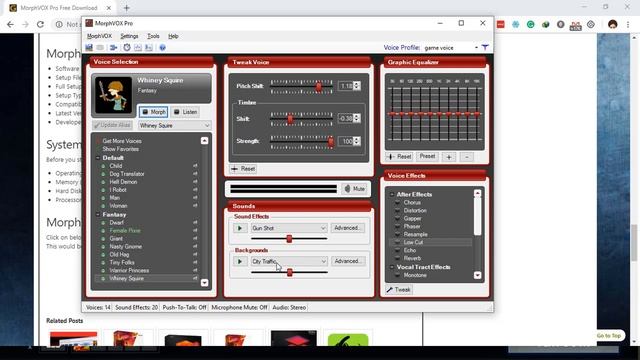Enable the Chorus after effect
Image resolution: width=640 pixels, height=360 pixels.
[x=397, y=202]
